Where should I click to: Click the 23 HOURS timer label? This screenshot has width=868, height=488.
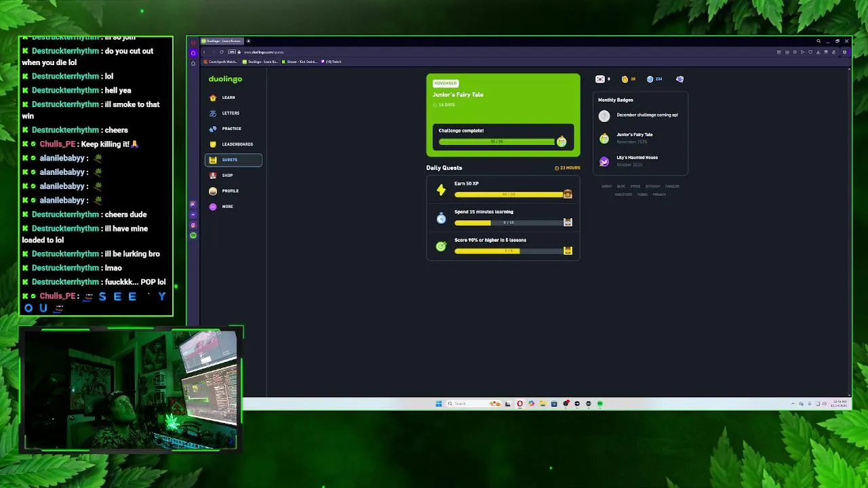point(568,168)
